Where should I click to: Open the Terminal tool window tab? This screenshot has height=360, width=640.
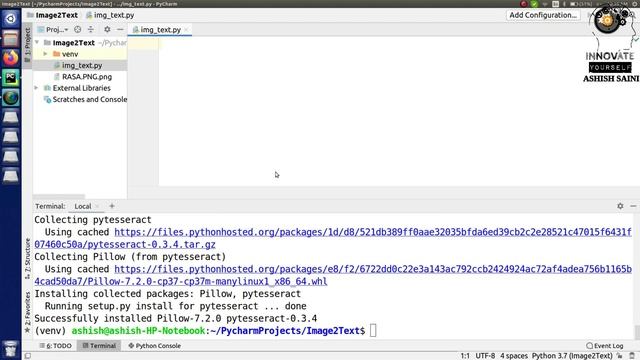[99, 346]
